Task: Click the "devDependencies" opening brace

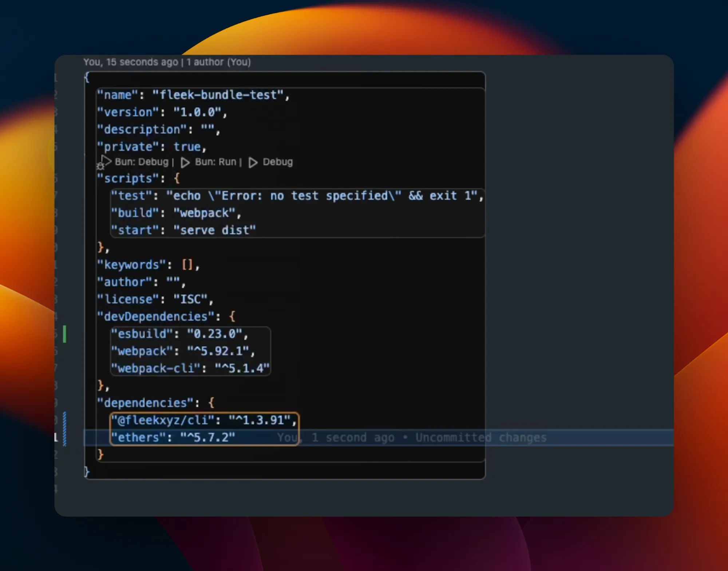Action: [x=232, y=316]
